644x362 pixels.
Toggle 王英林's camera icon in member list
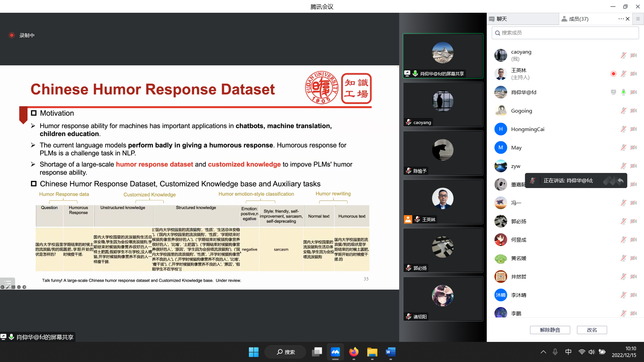coord(634,74)
